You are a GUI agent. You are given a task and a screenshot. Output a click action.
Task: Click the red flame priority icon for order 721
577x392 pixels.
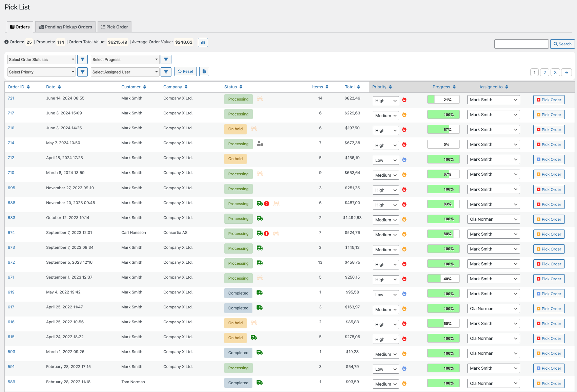[x=404, y=100]
